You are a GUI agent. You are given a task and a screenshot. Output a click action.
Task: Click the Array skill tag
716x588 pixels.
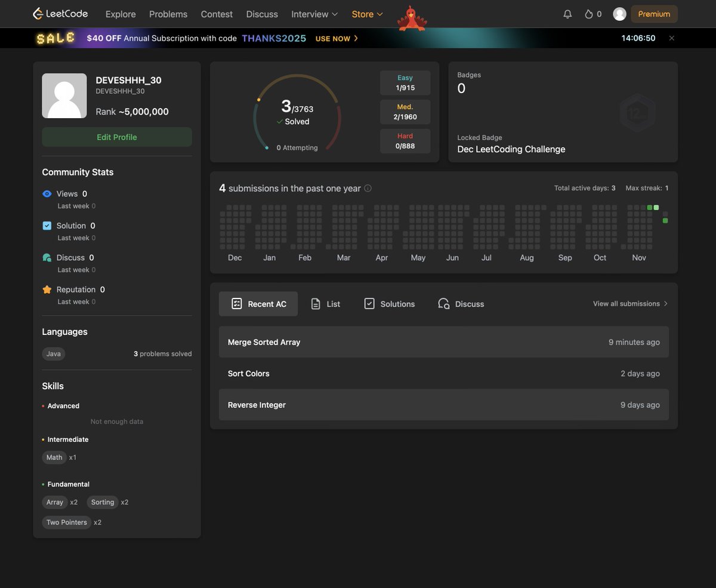tap(55, 502)
